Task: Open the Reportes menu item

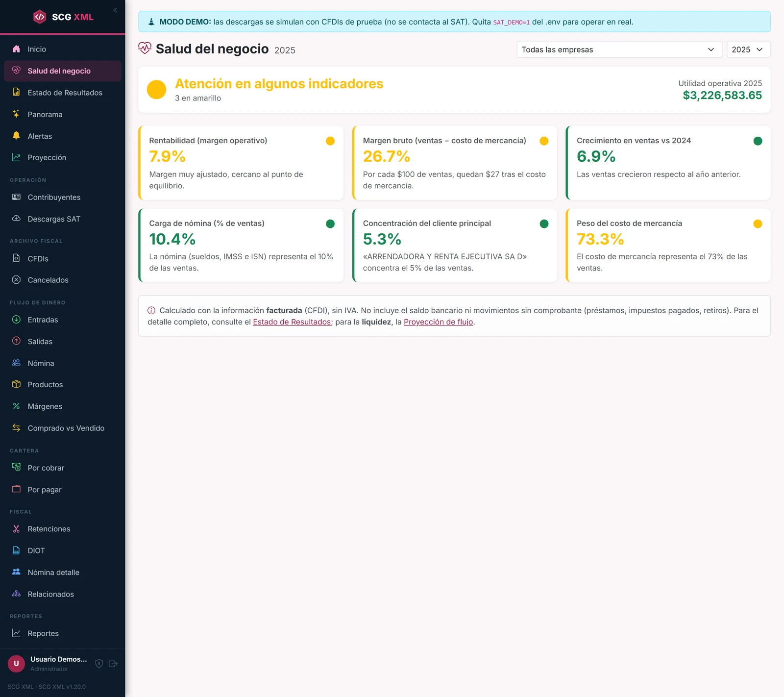Action: [63, 633]
